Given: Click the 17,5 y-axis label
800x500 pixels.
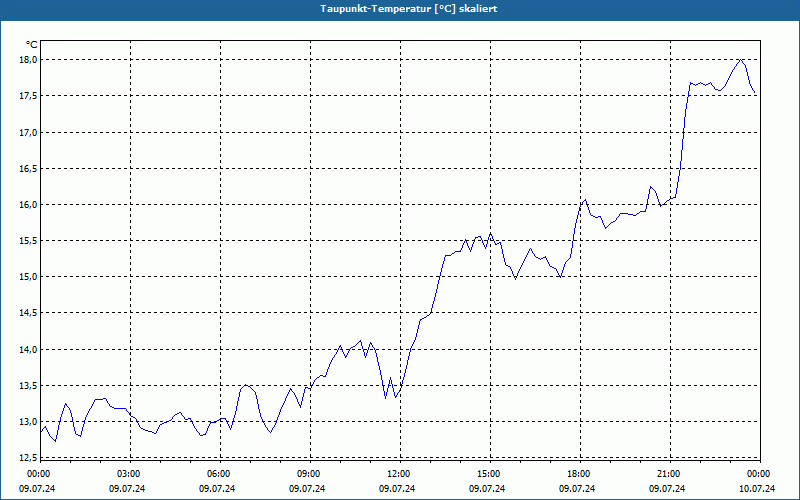Looking at the screenshot, I should tap(29, 96).
